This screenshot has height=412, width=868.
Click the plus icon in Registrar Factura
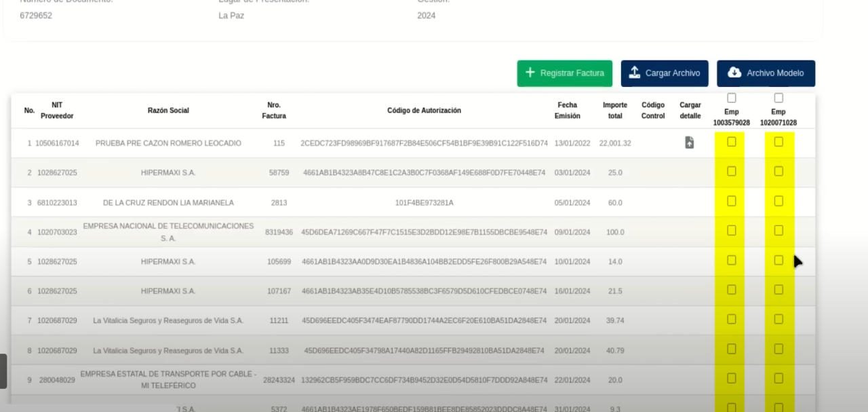[530, 73]
